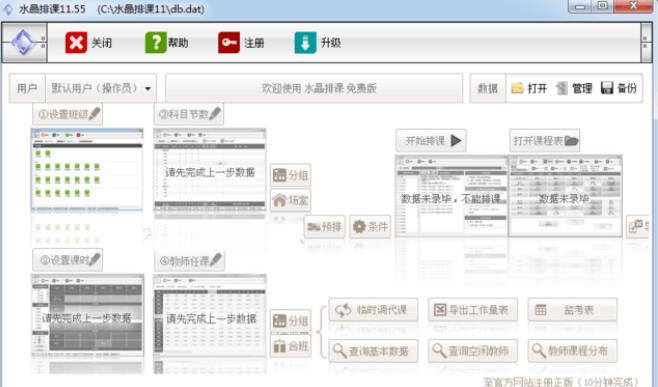Click the crystal diamond logo icon
This screenshot has height=387, width=658.
coord(23,42)
